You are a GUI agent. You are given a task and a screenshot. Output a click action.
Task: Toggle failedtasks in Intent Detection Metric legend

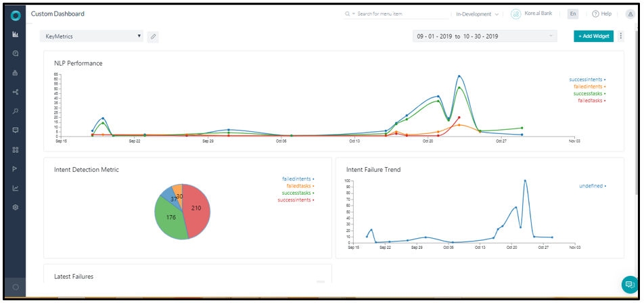[x=300, y=186]
